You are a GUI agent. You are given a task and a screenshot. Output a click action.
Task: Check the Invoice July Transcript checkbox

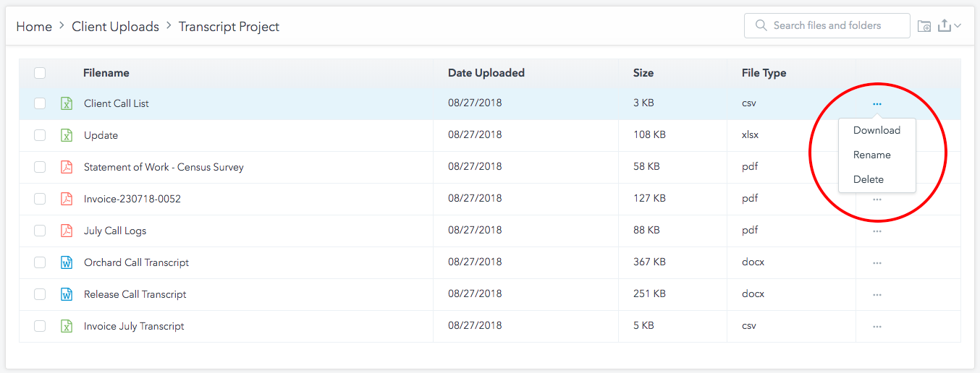40,326
